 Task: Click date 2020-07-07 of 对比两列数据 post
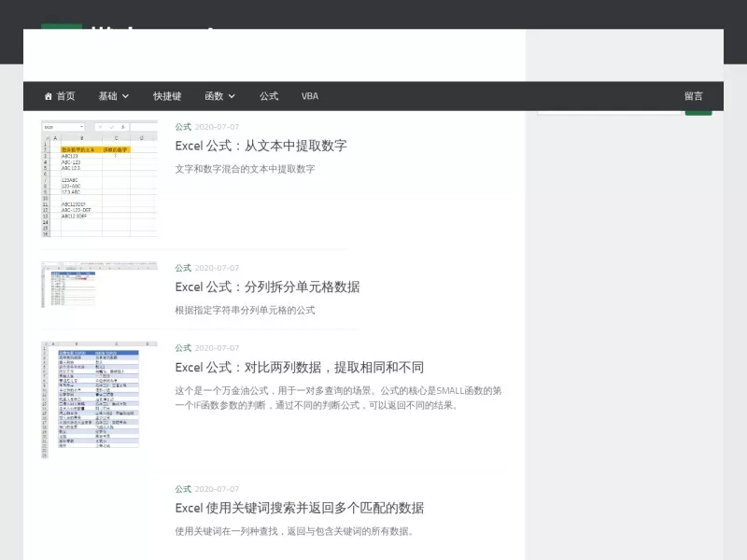[217, 348]
